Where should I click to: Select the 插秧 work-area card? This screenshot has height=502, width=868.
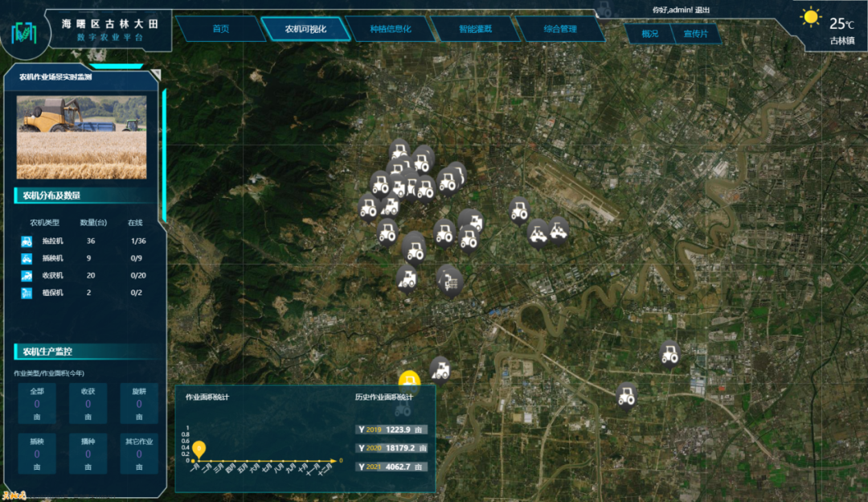pos(37,454)
